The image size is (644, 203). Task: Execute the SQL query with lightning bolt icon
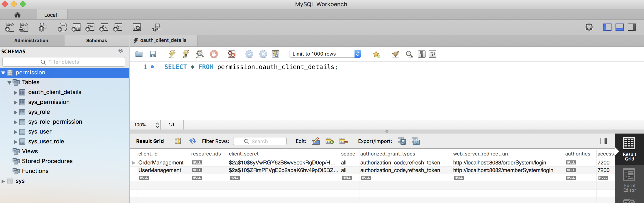point(172,54)
